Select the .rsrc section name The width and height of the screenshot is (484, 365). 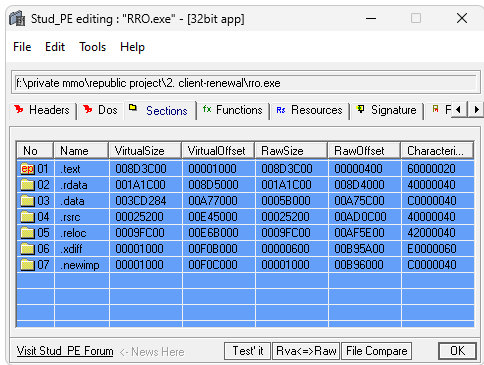tap(70, 217)
